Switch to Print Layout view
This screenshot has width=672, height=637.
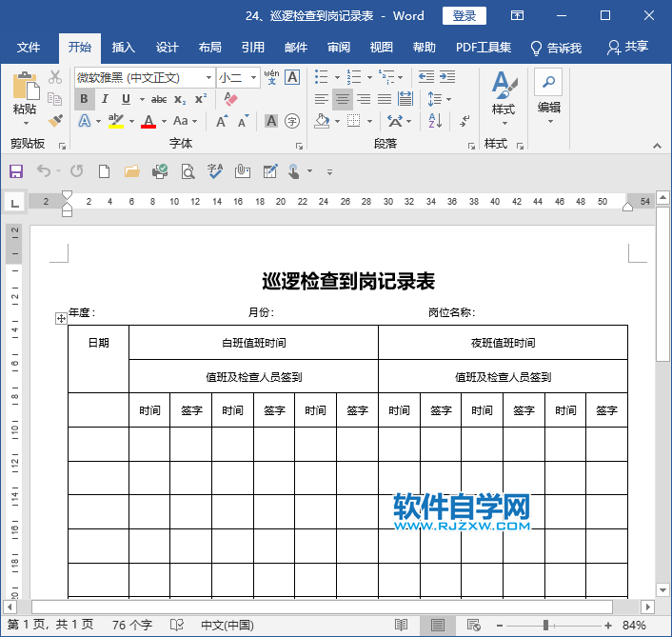[x=438, y=625]
